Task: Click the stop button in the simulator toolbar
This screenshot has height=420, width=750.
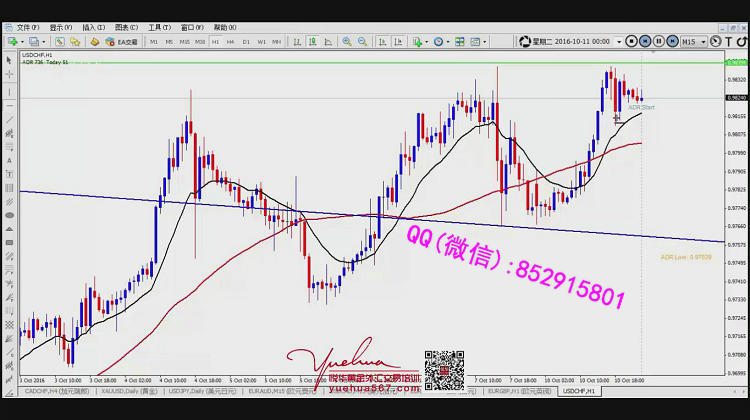Action: pyautogui.click(x=631, y=41)
